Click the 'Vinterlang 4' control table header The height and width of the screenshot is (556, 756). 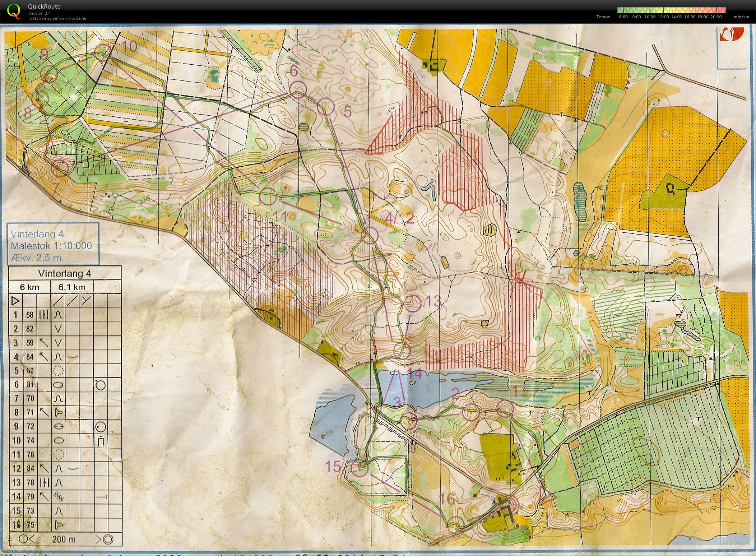click(x=65, y=273)
